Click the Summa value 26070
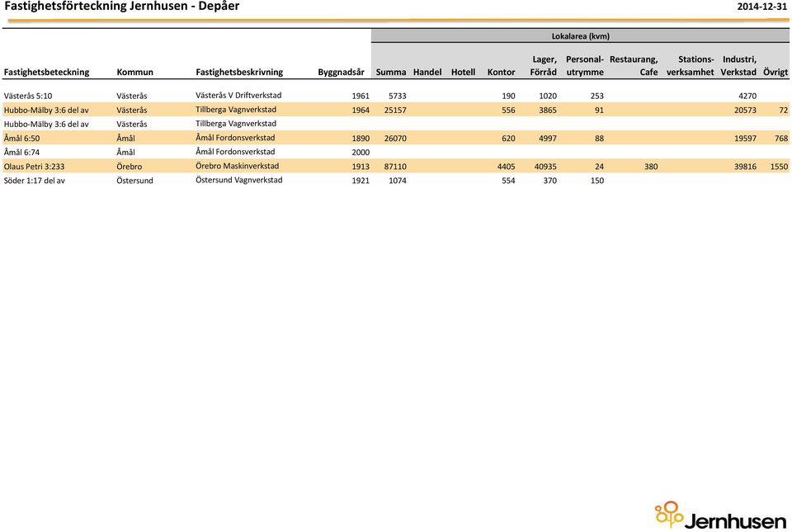 click(x=395, y=139)
